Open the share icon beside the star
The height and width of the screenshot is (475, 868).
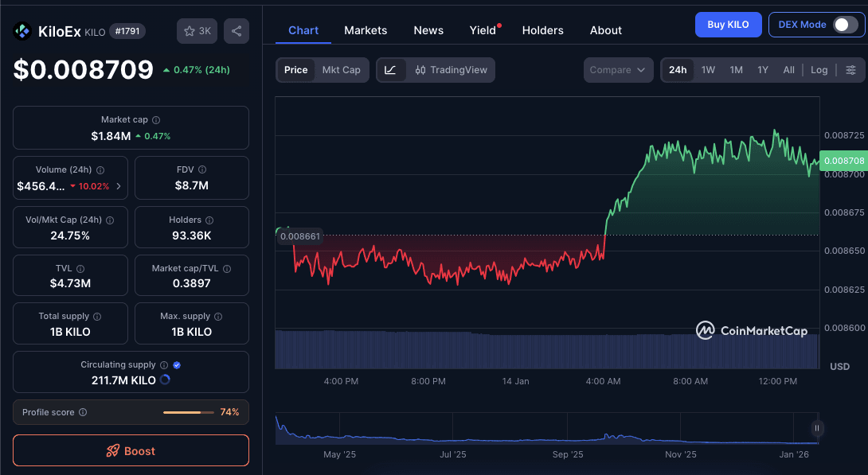point(236,30)
